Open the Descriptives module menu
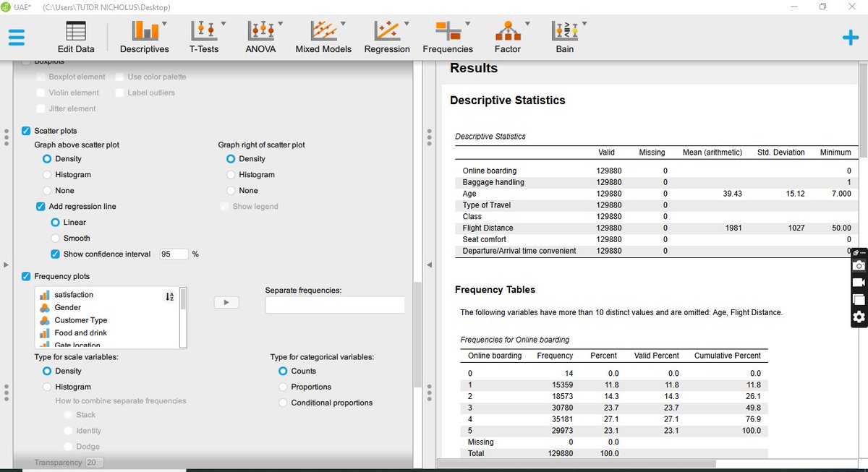 point(144,37)
